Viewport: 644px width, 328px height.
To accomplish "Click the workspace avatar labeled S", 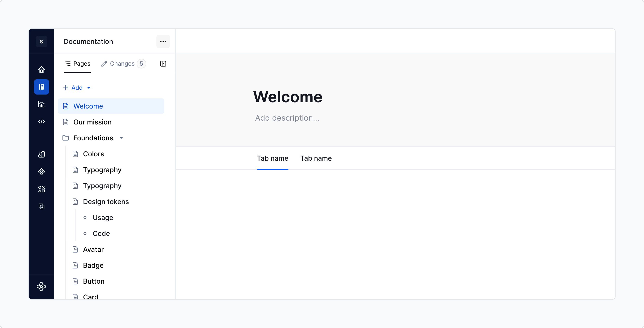I will [41, 41].
